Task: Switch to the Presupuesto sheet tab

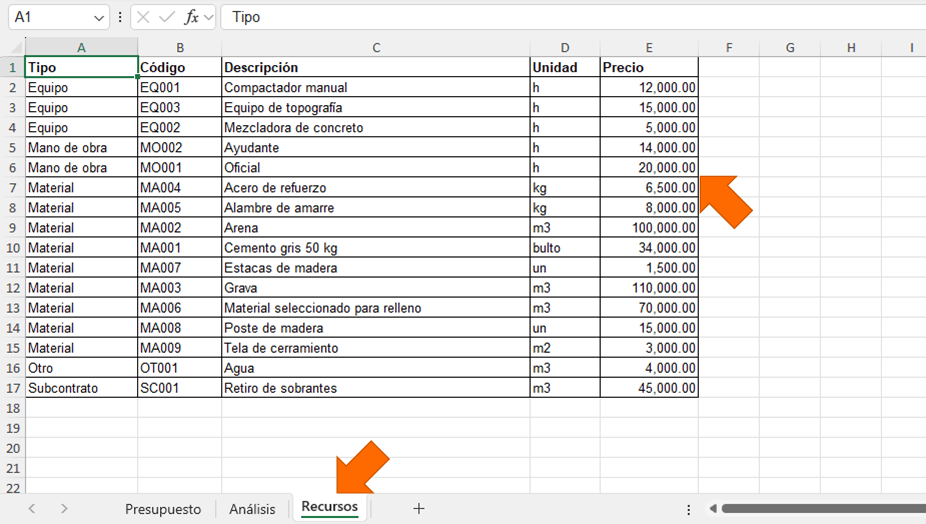Action: [x=162, y=509]
